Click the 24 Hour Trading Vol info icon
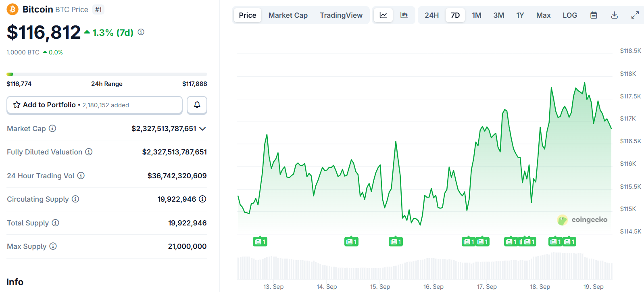The image size is (644, 292). click(81, 175)
